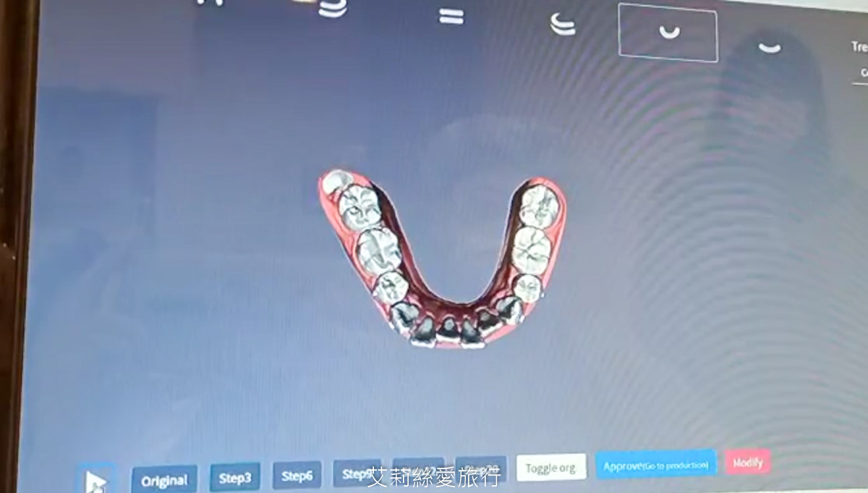
Task: Open the Step3 treatment stage
Action: point(234,477)
